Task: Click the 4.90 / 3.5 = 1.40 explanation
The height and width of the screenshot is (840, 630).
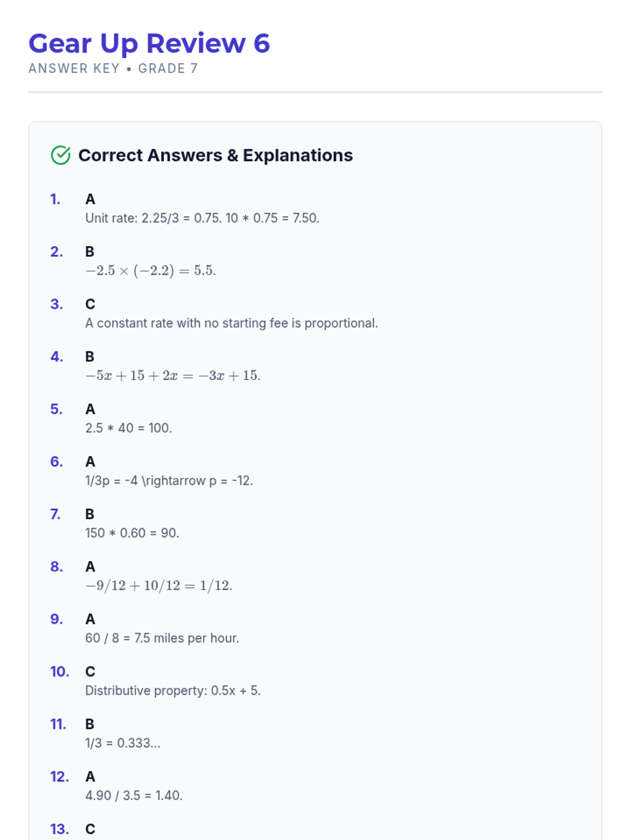Action: 134,795
